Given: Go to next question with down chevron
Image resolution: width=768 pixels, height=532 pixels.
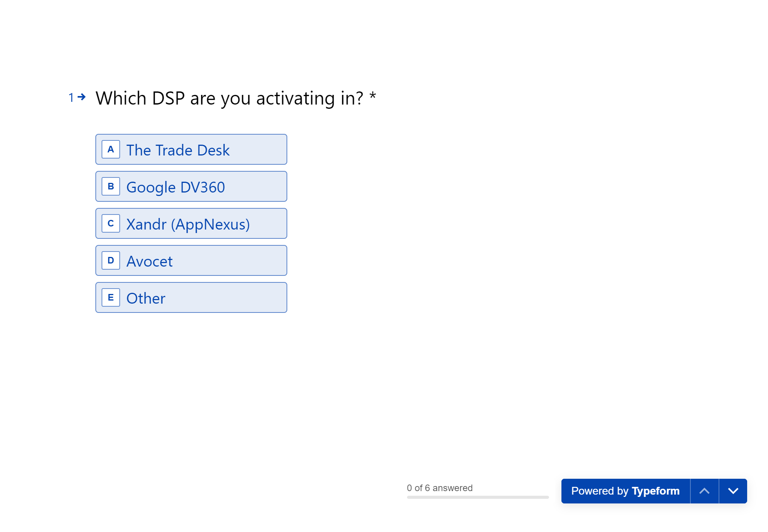Looking at the screenshot, I should (x=733, y=491).
